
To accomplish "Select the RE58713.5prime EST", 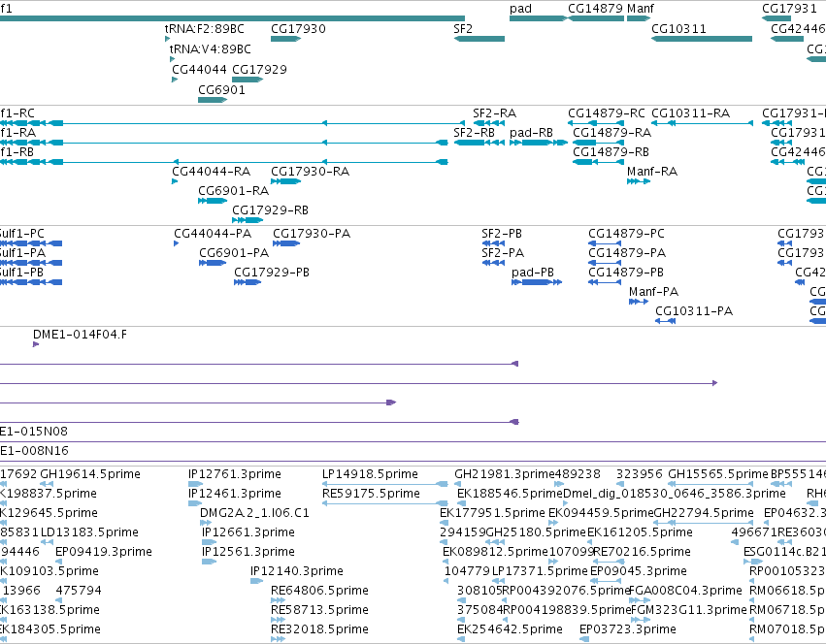I will [x=279, y=620].
